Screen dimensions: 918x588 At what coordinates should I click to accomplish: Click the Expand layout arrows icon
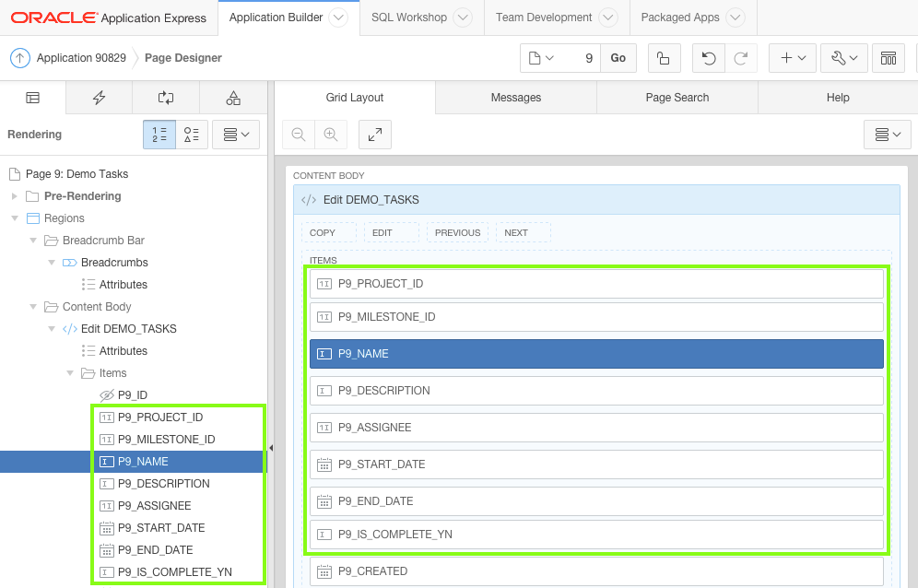pos(375,135)
